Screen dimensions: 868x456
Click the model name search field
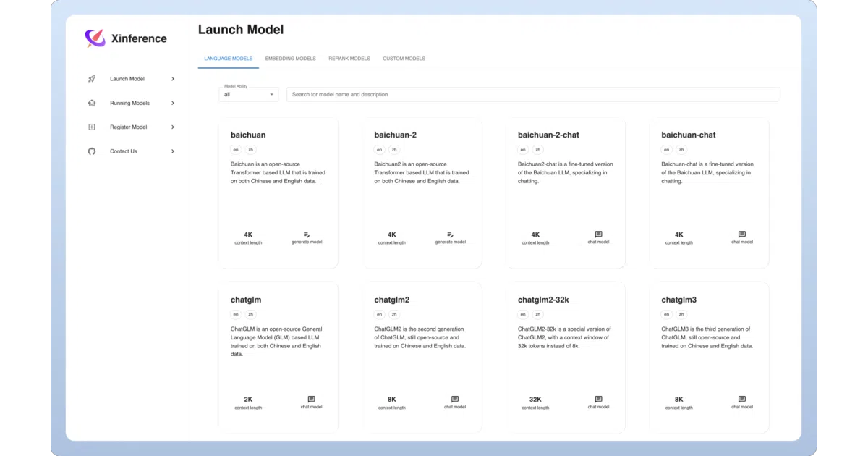pos(533,94)
